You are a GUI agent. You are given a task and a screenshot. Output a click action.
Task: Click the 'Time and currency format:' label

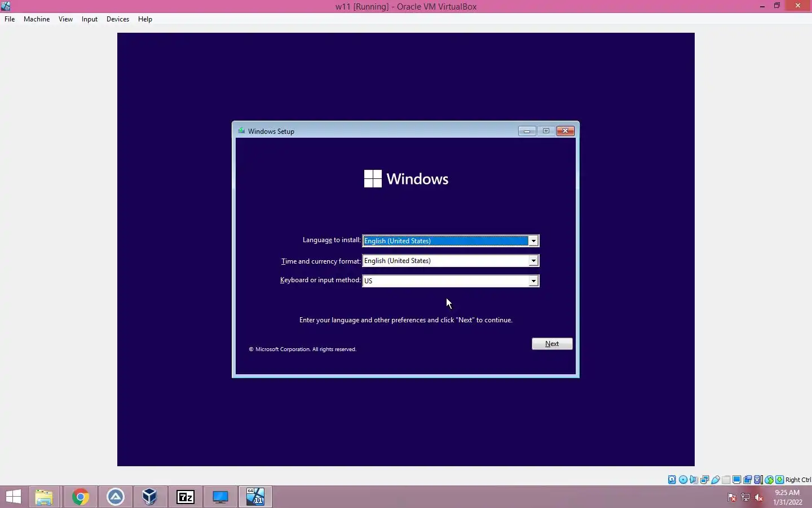point(321,261)
